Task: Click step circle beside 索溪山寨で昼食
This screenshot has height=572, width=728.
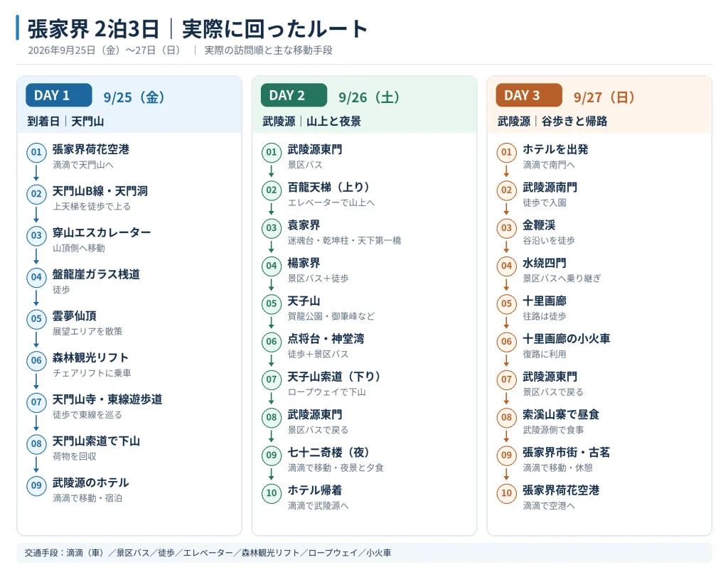Action: coord(506,417)
